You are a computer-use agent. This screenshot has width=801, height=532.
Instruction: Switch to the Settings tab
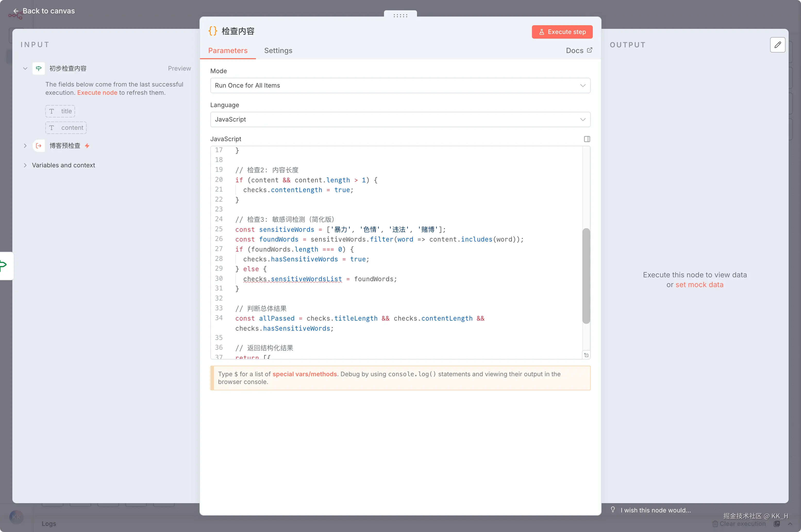278,50
